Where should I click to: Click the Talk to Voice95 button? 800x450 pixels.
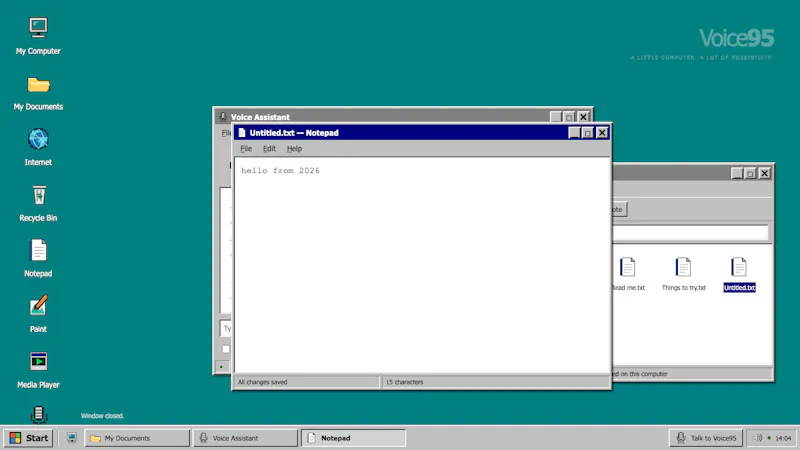pyautogui.click(x=706, y=438)
